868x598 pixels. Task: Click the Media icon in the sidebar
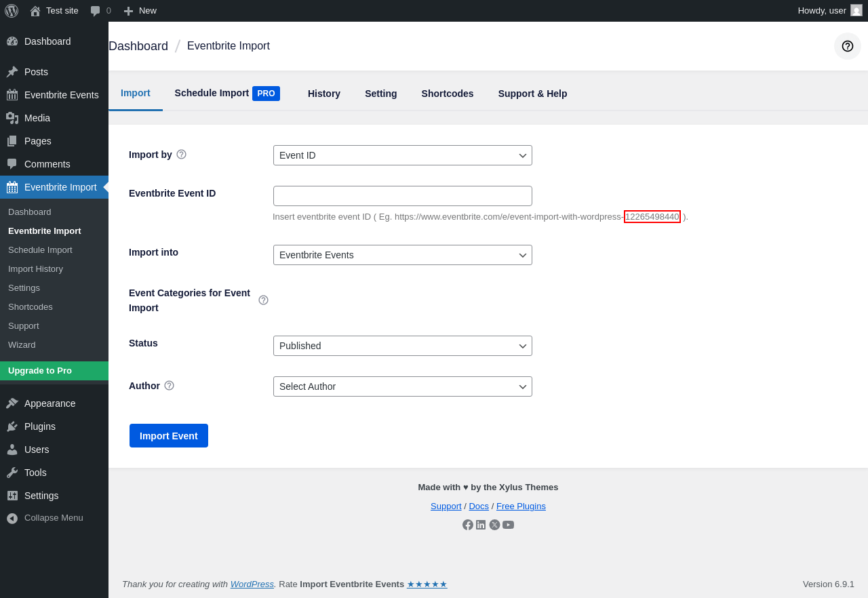12,118
